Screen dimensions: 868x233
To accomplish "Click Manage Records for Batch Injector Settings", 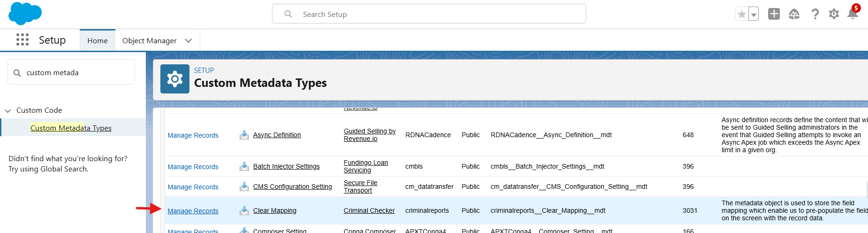I will pos(193,167).
